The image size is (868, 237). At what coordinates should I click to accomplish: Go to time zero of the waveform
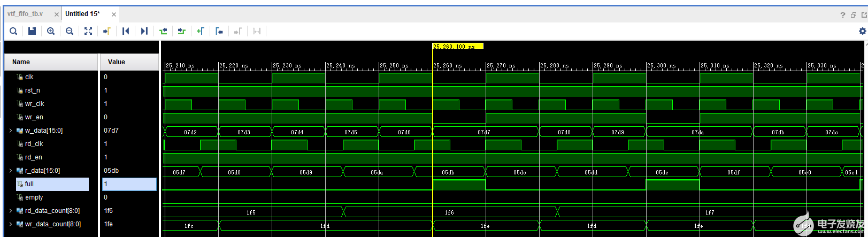pyautogui.click(x=126, y=31)
